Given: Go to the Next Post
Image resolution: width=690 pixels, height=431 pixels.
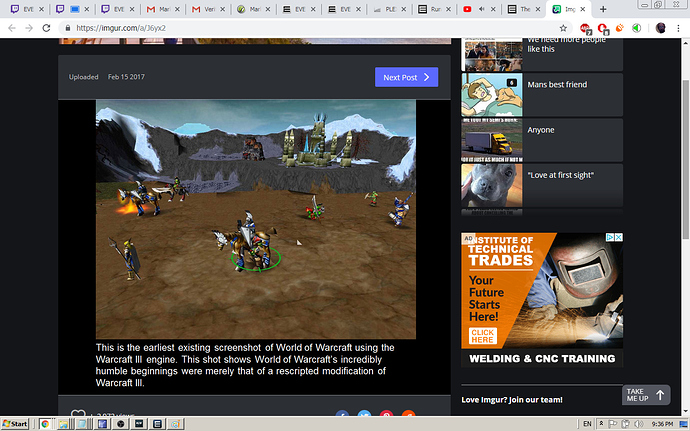Looking at the screenshot, I should [406, 77].
